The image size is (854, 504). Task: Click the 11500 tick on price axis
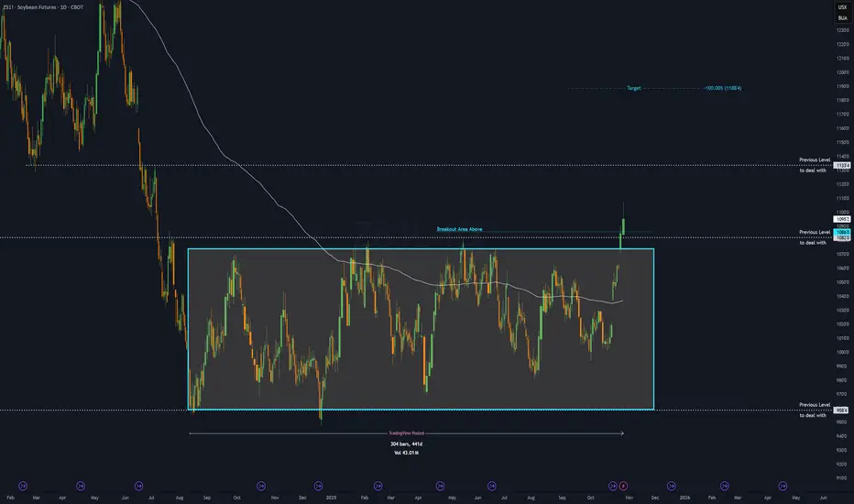[843, 142]
